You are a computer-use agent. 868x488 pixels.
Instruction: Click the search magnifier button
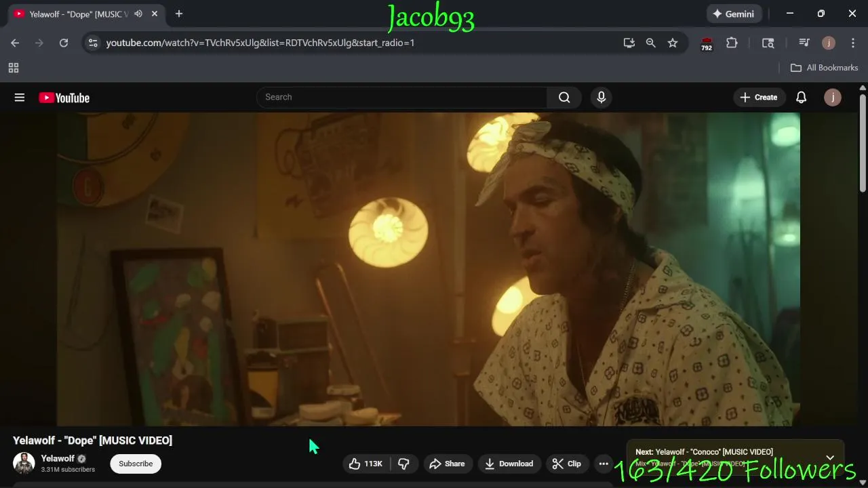pyautogui.click(x=564, y=97)
